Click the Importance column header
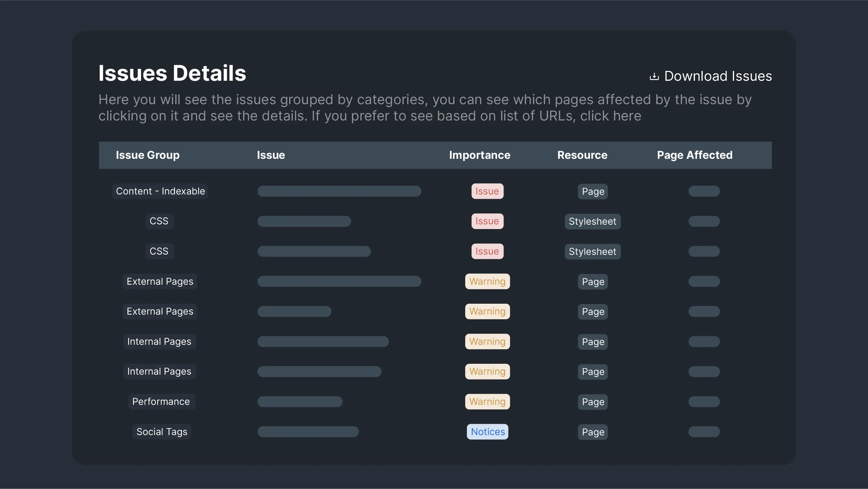Image resolution: width=868 pixels, height=489 pixels. (x=479, y=155)
